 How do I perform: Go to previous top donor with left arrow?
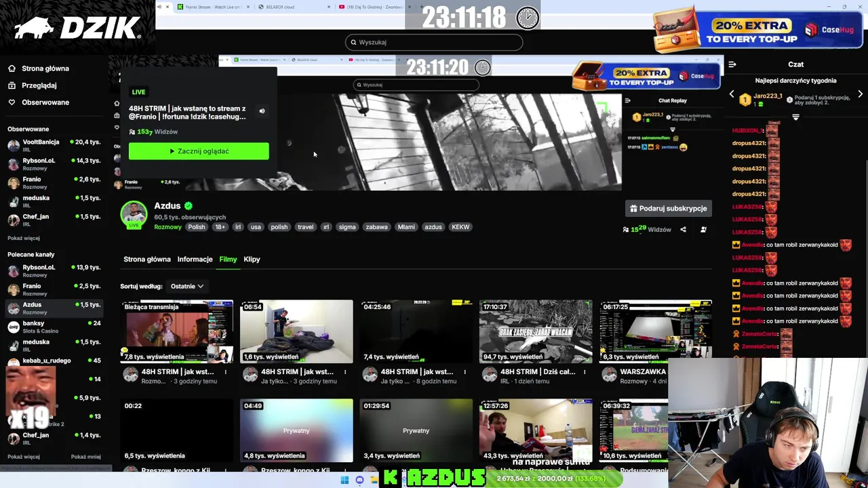[732, 94]
